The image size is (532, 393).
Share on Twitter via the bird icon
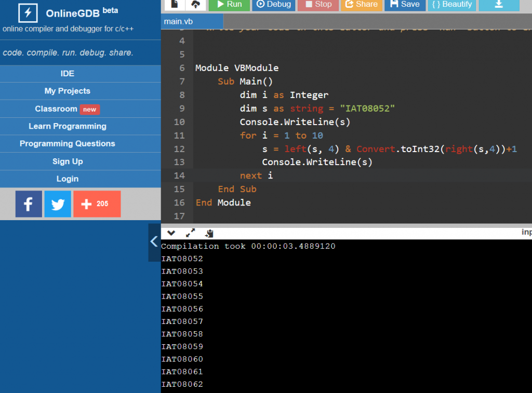point(58,204)
